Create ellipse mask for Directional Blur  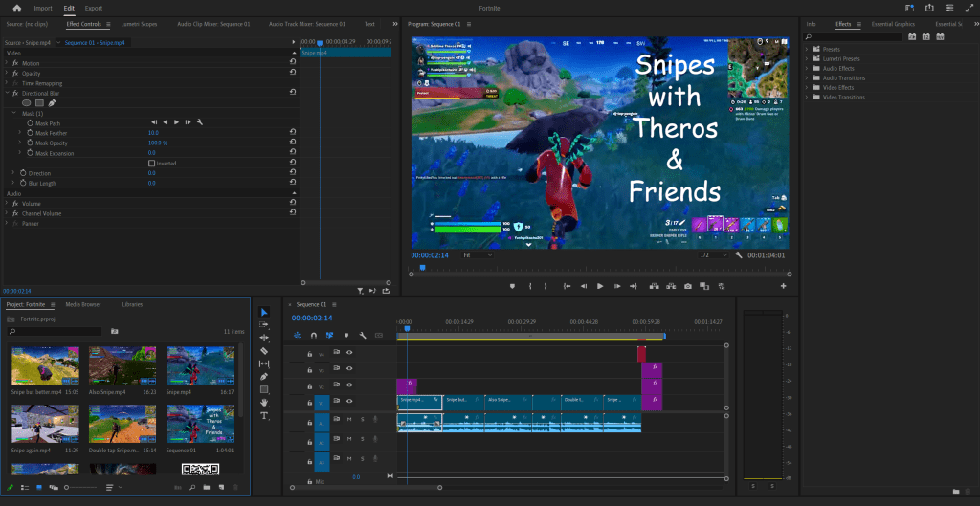tap(26, 103)
